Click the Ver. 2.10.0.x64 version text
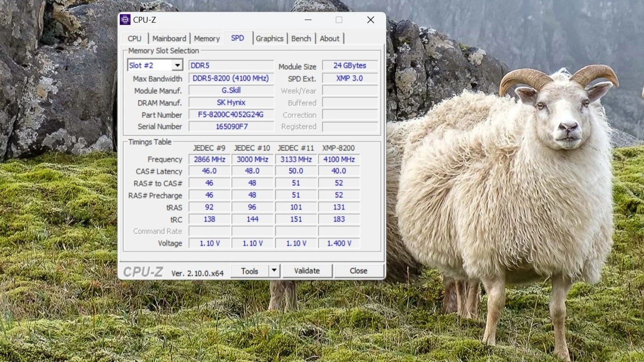644x362 pixels. pyautogui.click(x=198, y=273)
